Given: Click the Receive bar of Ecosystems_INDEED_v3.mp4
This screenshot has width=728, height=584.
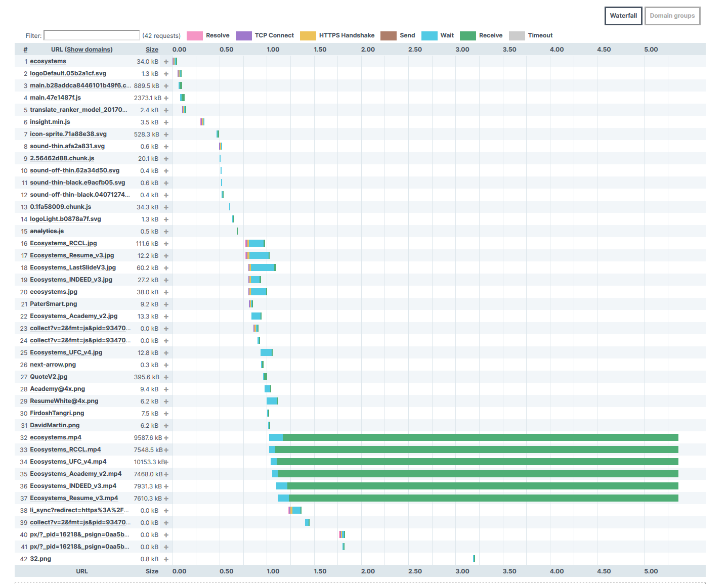Looking at the screenshot, I should 483,486.
